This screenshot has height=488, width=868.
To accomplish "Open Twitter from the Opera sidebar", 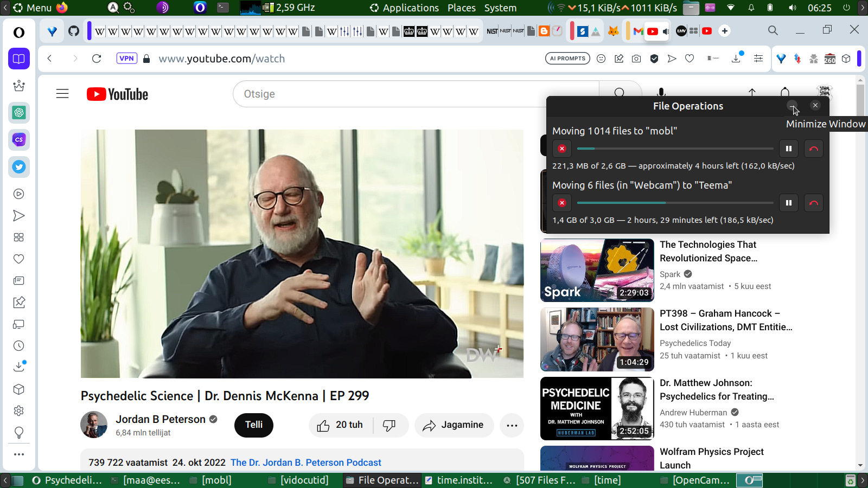I will 19,167.
